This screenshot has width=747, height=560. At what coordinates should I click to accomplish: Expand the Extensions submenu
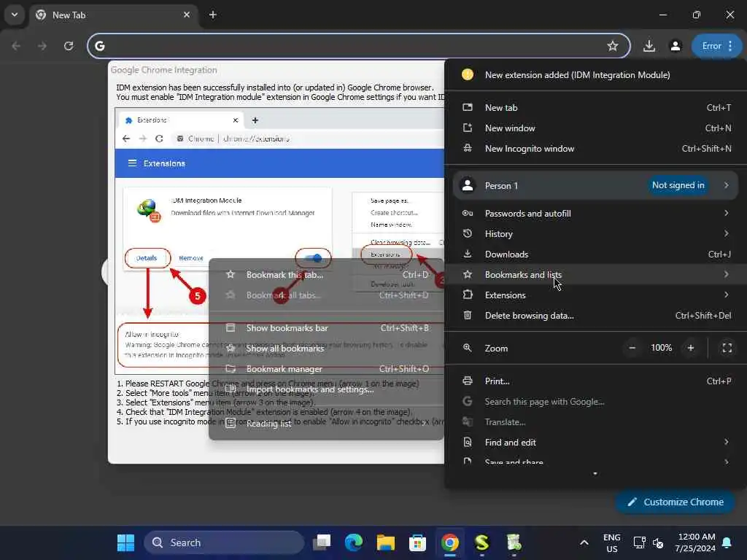coord(595,295)
